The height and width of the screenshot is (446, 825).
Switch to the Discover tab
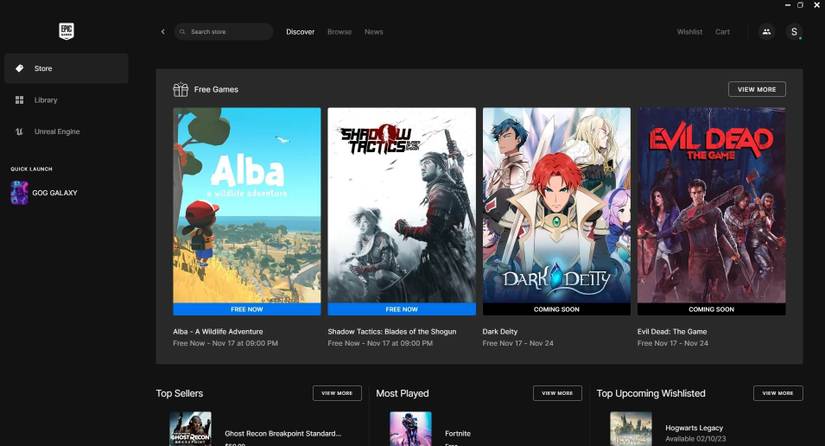[300, 32]
